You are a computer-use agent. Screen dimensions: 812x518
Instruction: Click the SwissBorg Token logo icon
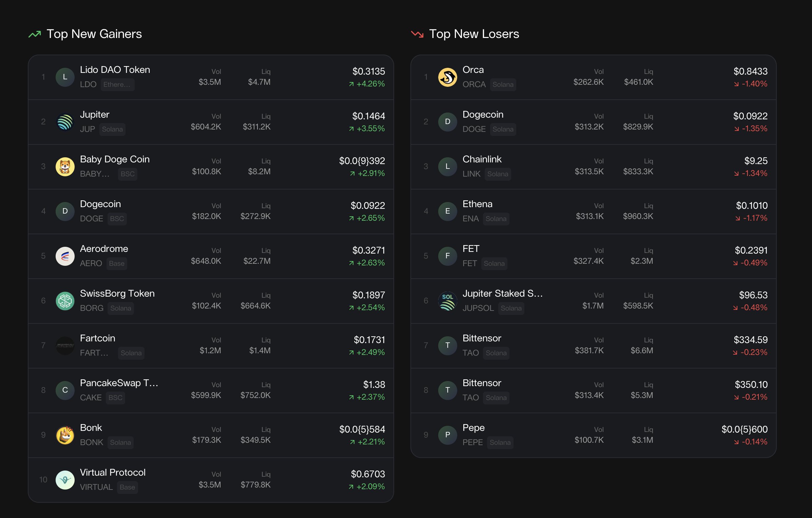tap(65, 301)
